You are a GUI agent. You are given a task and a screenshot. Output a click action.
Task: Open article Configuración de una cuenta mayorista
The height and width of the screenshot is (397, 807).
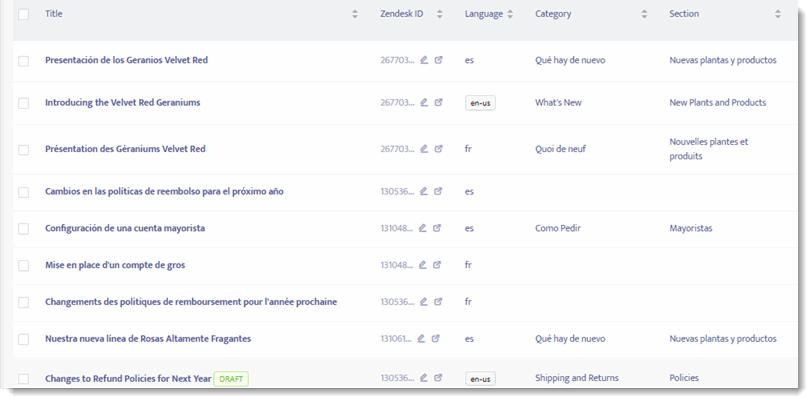click(x=125, y=228)
